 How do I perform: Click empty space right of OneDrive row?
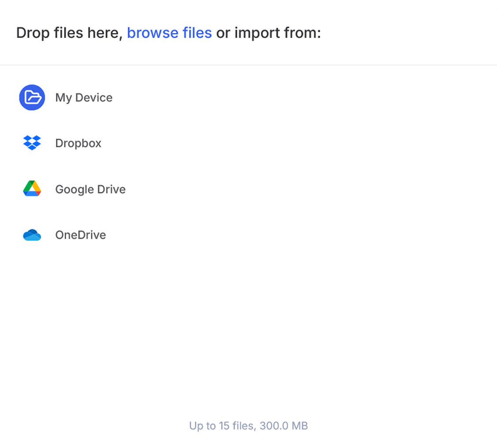pyautogui.click(x=309, y=235)
